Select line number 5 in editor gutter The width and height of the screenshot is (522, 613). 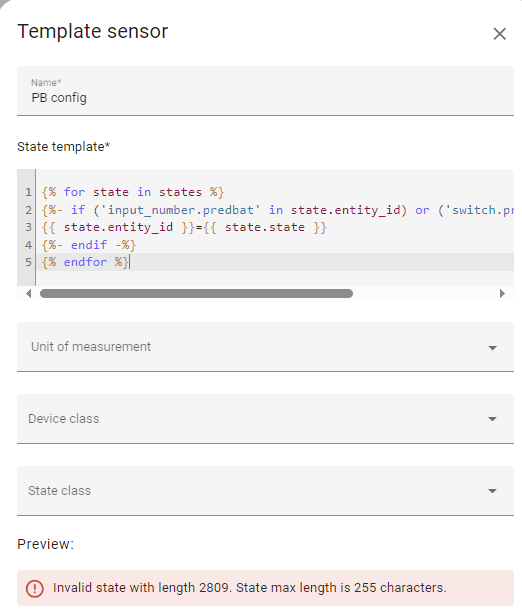(x=28, y=262)
